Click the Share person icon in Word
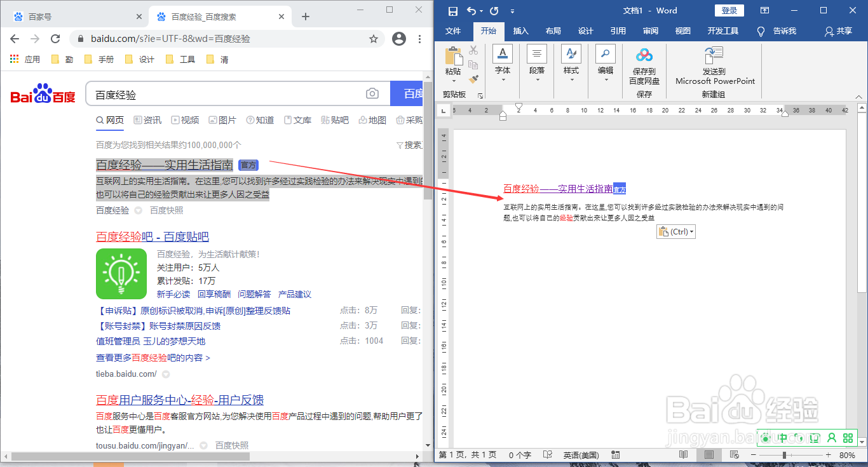The image size is (868, 467). tap(829, 31)
